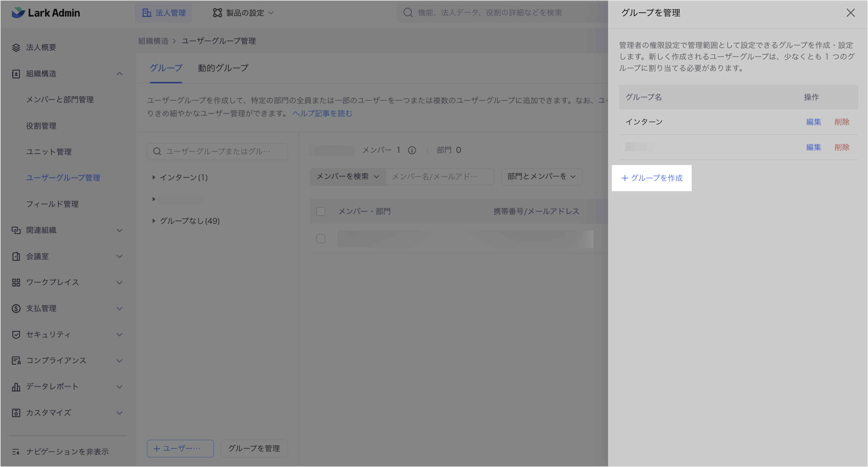Click 編集 for the インターン group
The height and width of the screenshot is (467, 868).
click(x=813, y=122)
